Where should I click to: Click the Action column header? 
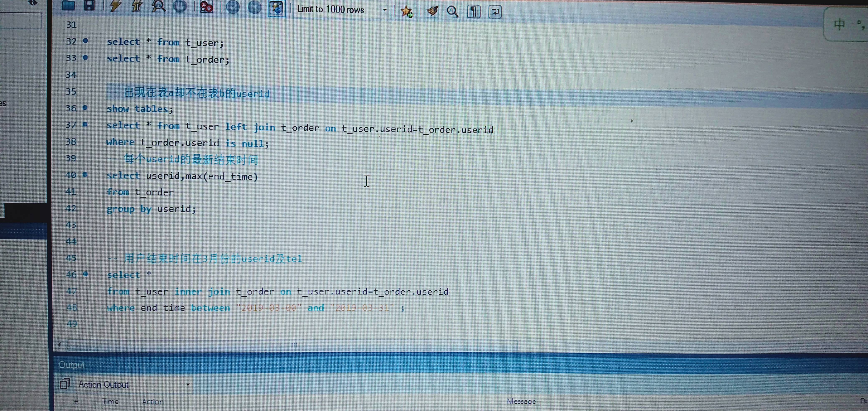pos(153,402)
